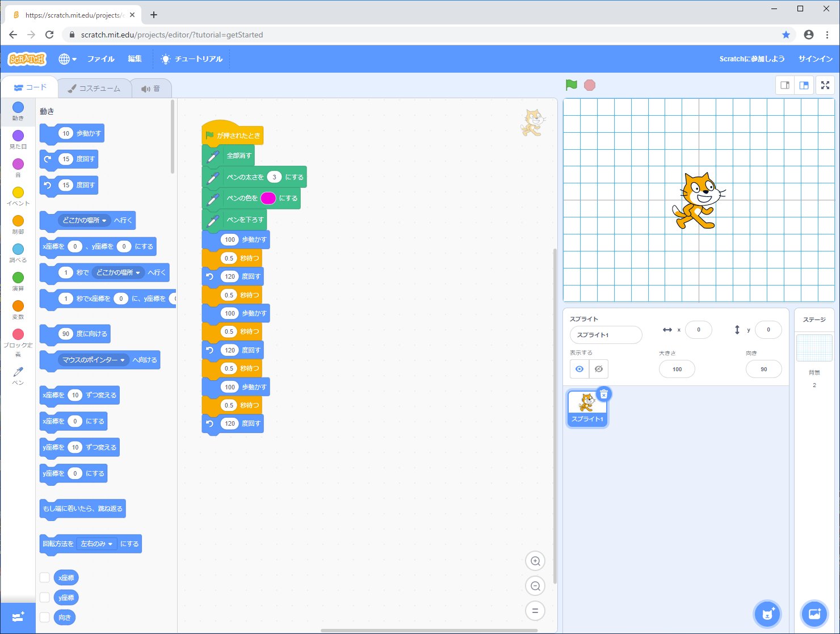This screenshot has height=634, width=840.
Task: Click the green flag to run the project
Action: point(572,85)
